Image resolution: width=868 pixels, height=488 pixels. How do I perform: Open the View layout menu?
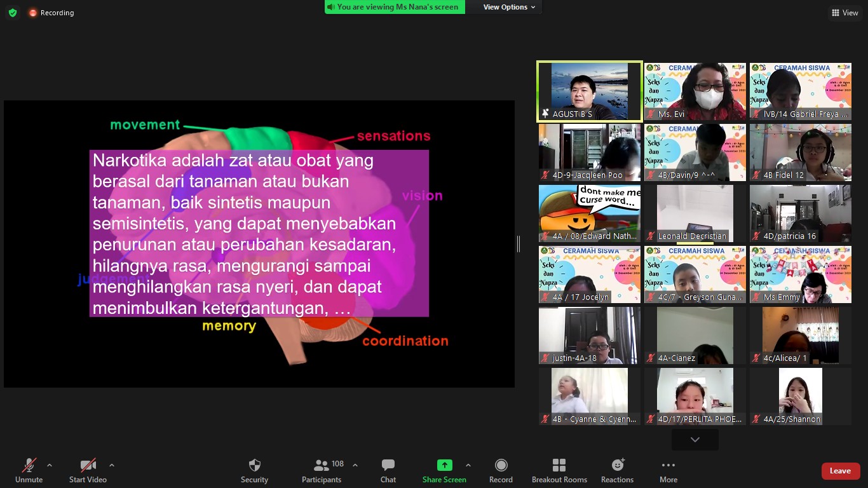click(844, 13)
